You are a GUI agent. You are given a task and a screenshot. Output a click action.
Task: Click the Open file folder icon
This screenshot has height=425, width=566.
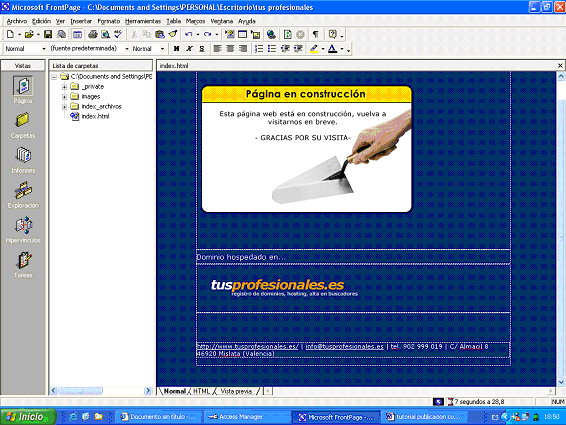(29, 34)
